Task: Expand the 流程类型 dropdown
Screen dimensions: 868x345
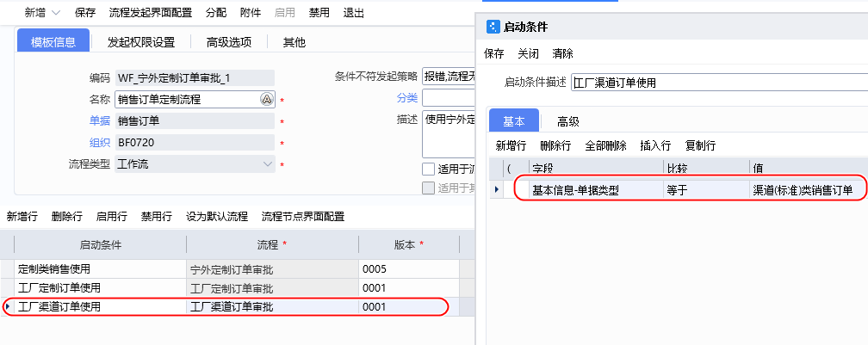Action: (267, 163)
